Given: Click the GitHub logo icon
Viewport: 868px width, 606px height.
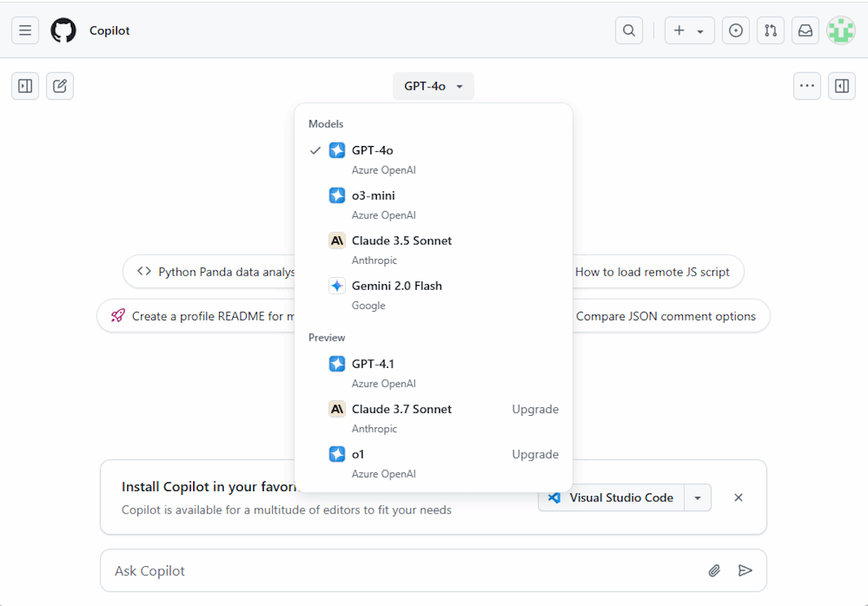Looking at the screenshot, I should (63, 30).
